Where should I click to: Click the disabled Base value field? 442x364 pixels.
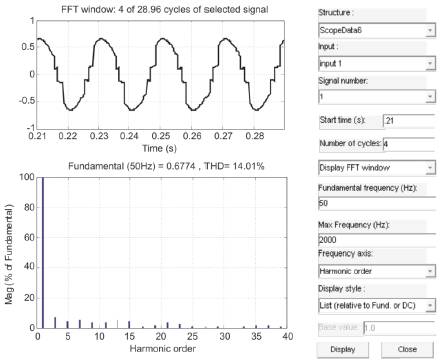pyautogui.click(x=399, y=328)
